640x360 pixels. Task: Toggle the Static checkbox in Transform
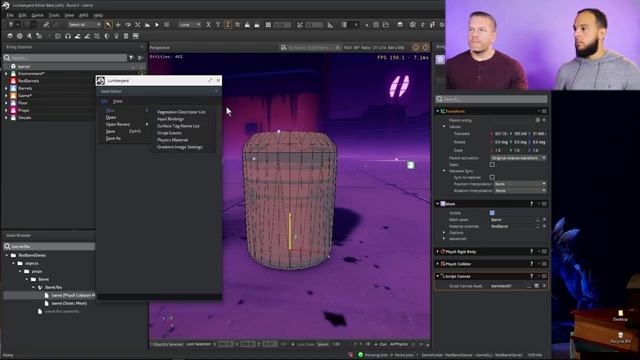tap(492, 164)
